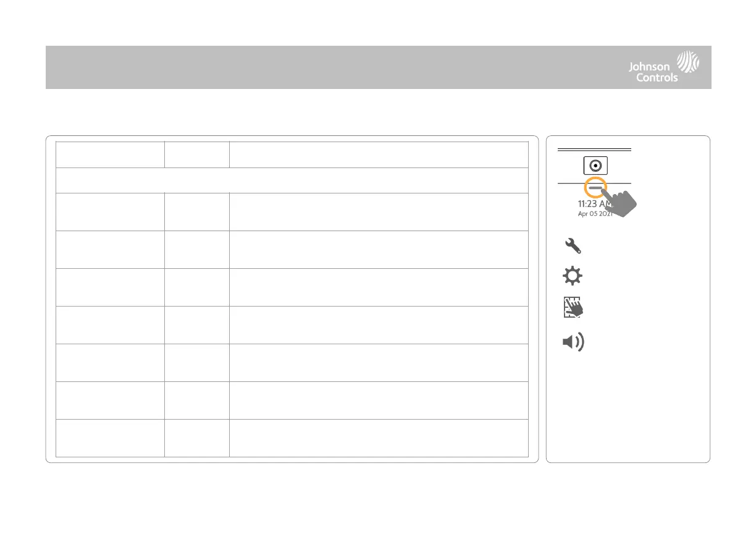
Task: Click the left cell just below the merged row
Action: point(110,211)
